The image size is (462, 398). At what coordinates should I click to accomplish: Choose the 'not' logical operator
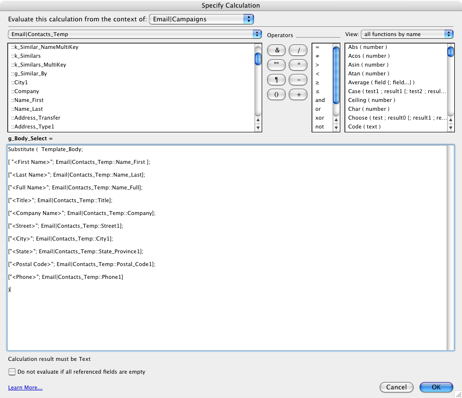[x=322, y=126]
